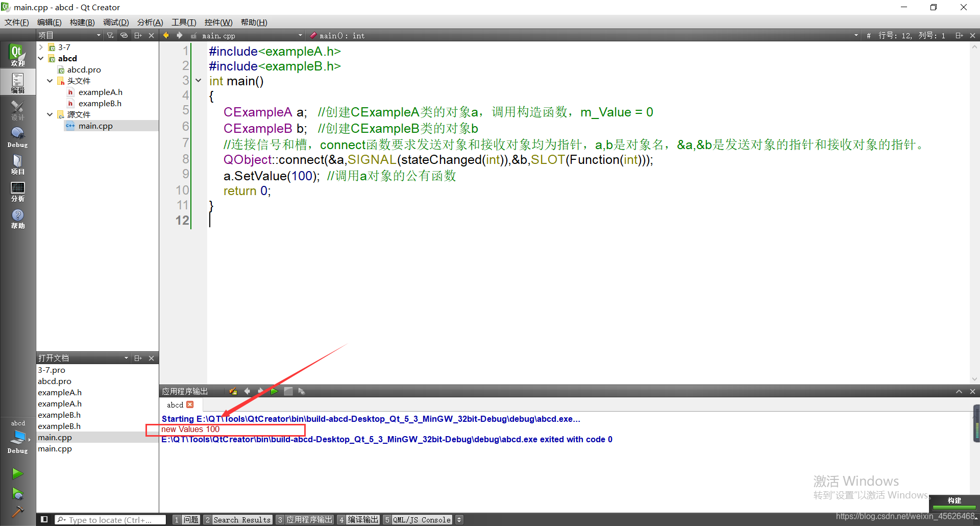Open the 帮助(H) menu

pyautogui.click(x=254, y=22)
